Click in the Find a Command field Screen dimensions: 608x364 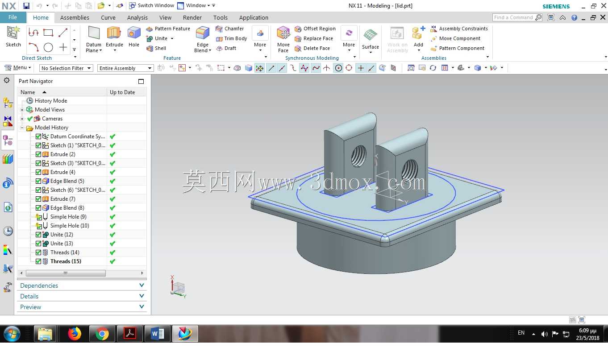(x=513, y=17)
